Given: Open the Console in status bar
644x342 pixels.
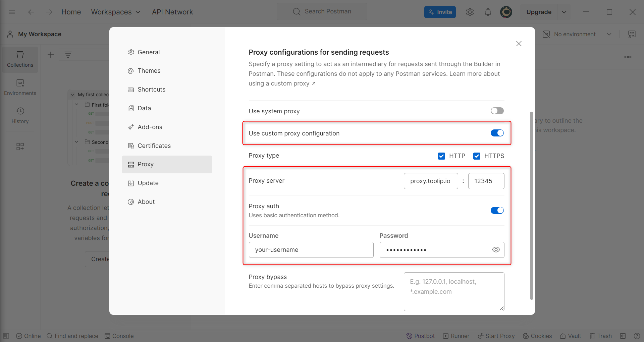Looking at the screenshot, I should coord(119,336).
